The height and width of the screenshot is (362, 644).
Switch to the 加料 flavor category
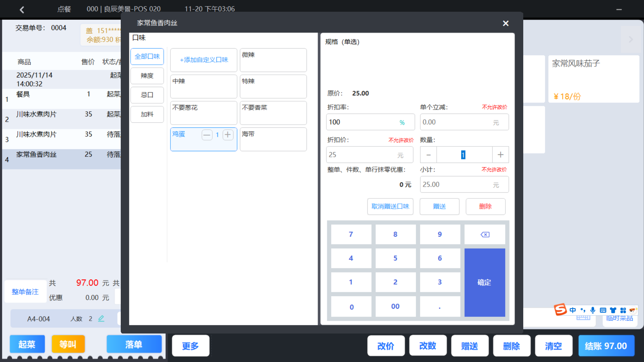tap(147, 114)
